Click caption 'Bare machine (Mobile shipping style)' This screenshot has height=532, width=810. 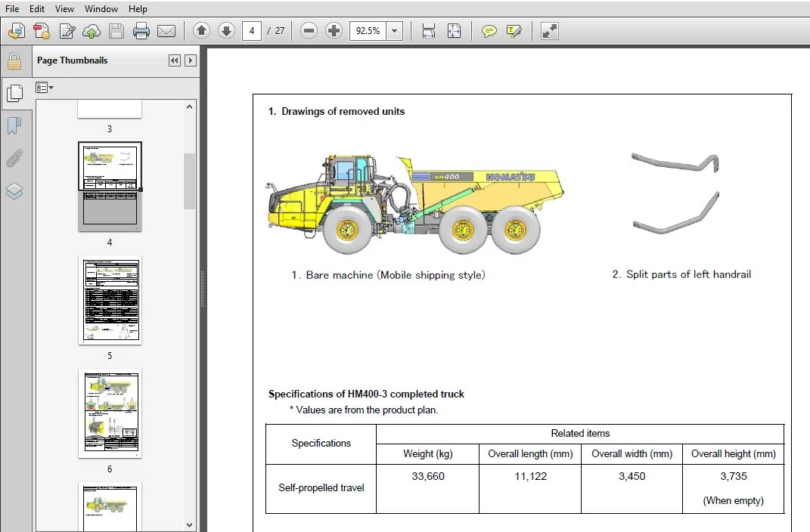click(x=396, y=275)
